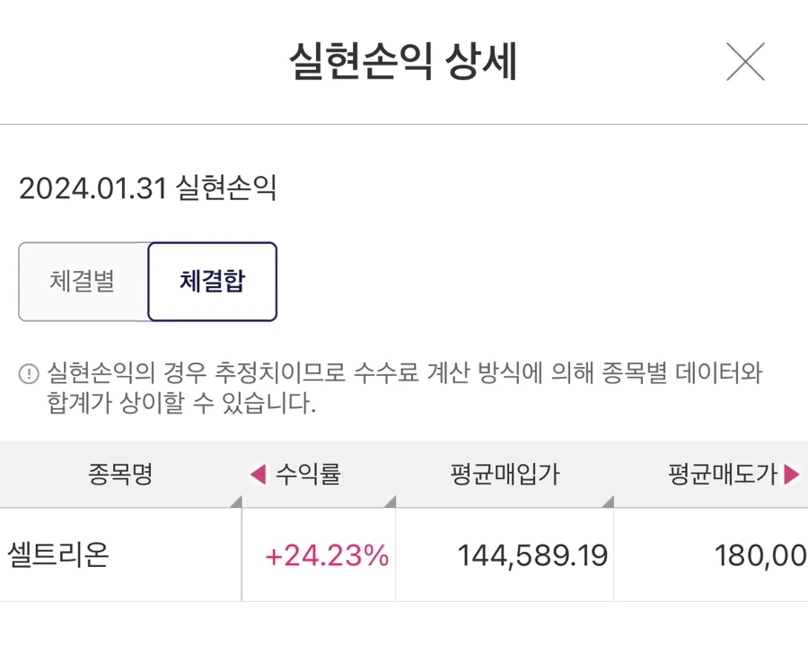This screenshot has width=808, height=672.
Task: Close the 실현손익 상세 dialog
Action: tap(745, 62)
